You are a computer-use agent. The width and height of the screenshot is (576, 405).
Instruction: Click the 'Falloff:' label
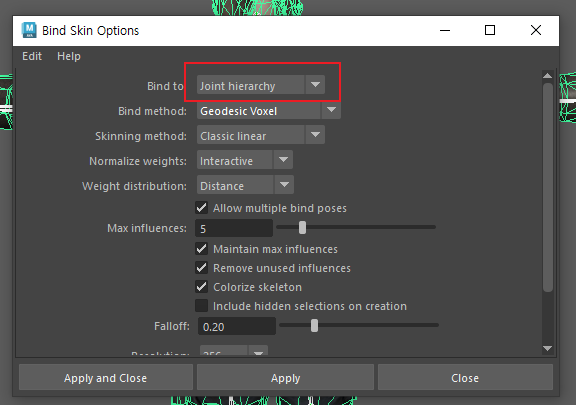(x=172, y=326)
